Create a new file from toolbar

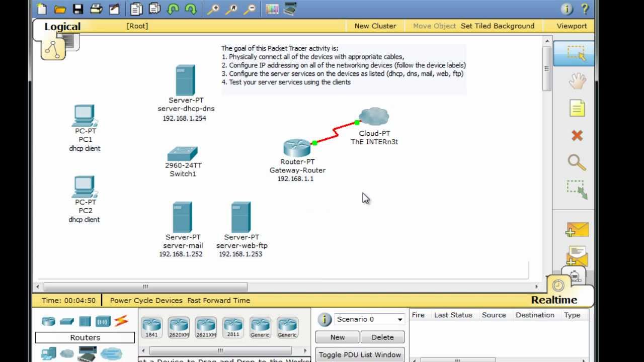click(42, 9)
